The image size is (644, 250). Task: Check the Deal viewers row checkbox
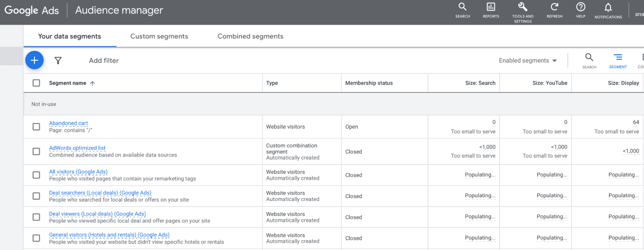pyautogui.click(x=36, y=217)
